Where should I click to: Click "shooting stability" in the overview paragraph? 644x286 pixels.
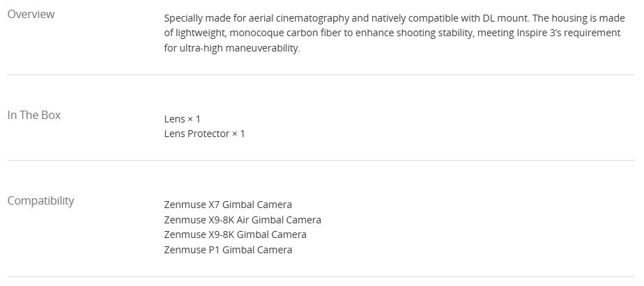430,34
